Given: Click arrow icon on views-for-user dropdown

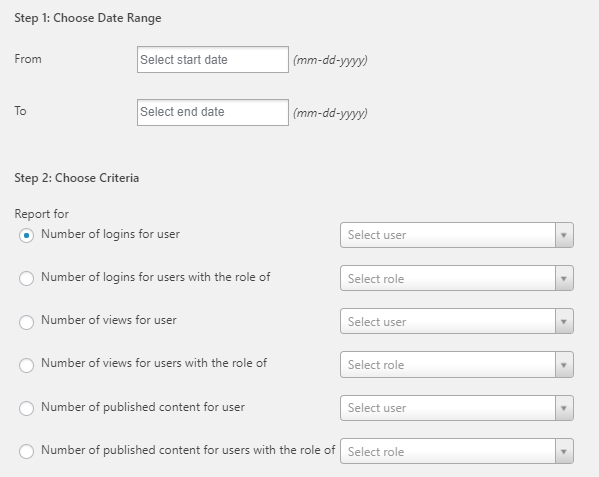Looking at the screenshot, I should (x=564, y=321).
